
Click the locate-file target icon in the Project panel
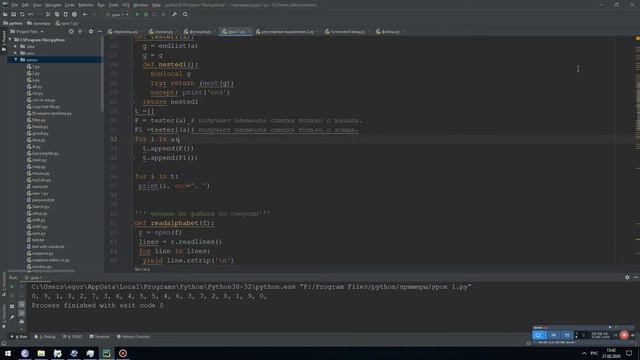pyautogui.click(x=71, y=31)
